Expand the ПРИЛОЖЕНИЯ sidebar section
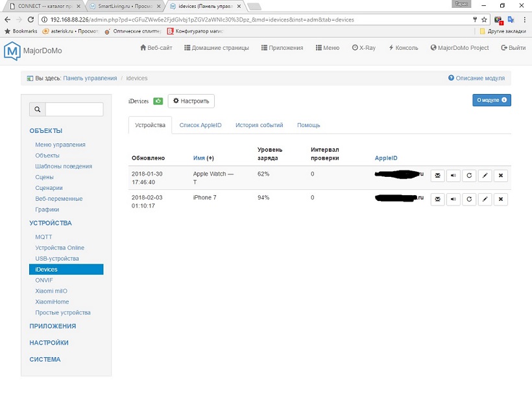532x409 pixels. click(53, 326)
